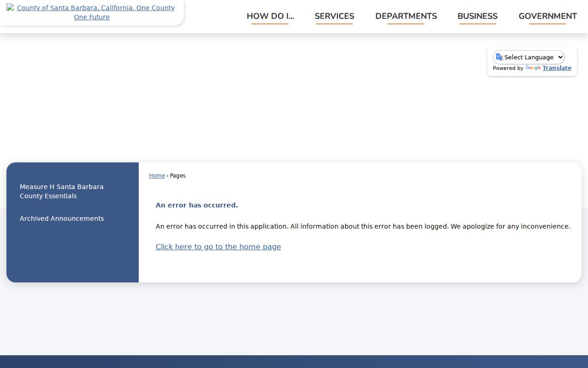Click the 'Click here to go to the home page' link
The height and width of the screenshot is (368, 588).
pyautogui.click(x=218, y=247)
